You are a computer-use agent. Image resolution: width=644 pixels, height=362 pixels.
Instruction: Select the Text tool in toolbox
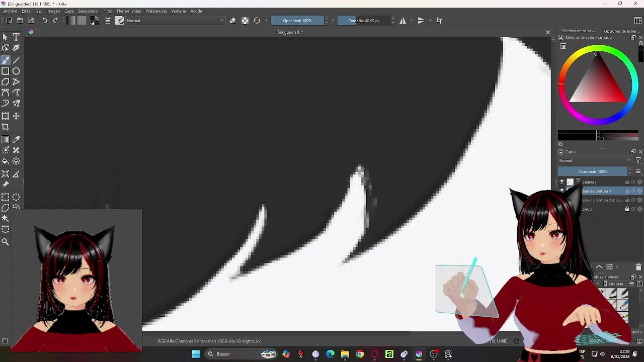point(16,37)
